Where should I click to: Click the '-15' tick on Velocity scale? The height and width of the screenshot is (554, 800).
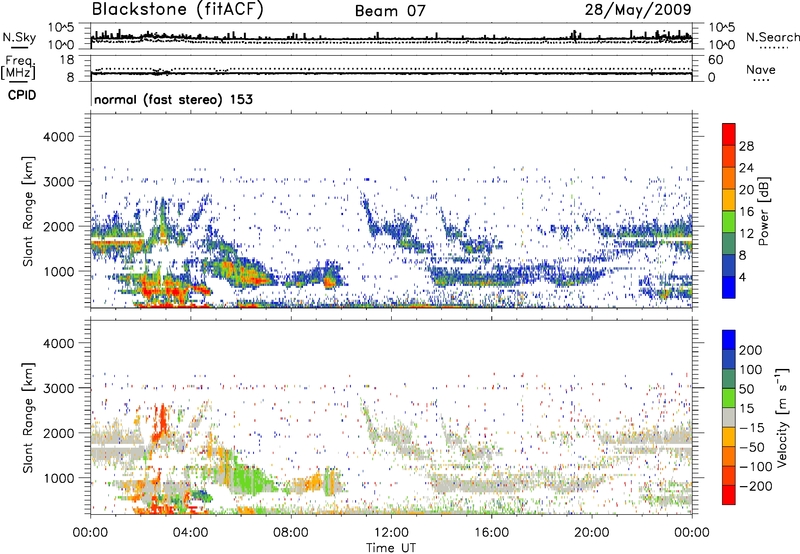point(752,427)
